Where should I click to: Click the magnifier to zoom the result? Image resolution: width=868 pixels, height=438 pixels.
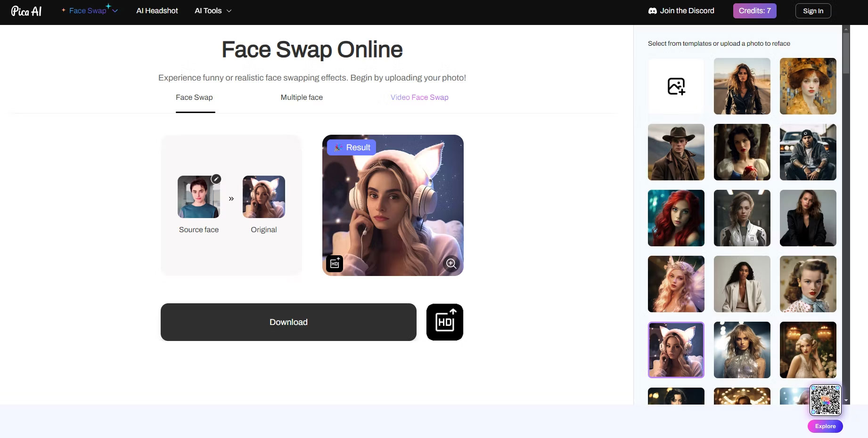[x=451, y=264]
